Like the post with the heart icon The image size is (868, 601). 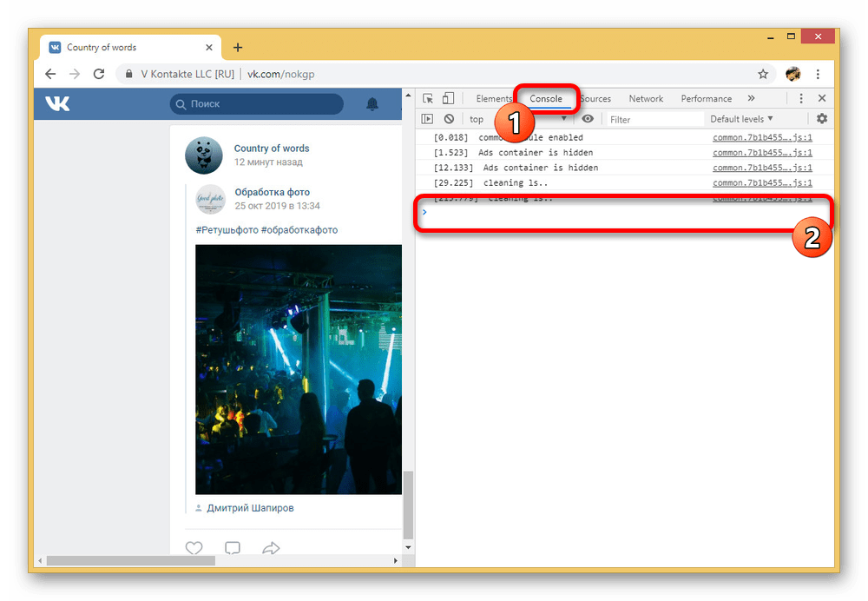click(194, 548)
